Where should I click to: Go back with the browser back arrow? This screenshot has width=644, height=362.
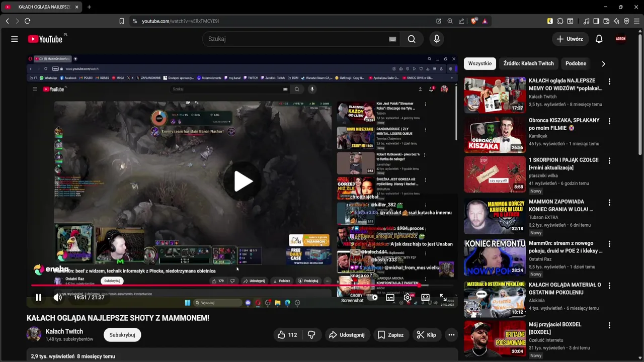[7, 21]
